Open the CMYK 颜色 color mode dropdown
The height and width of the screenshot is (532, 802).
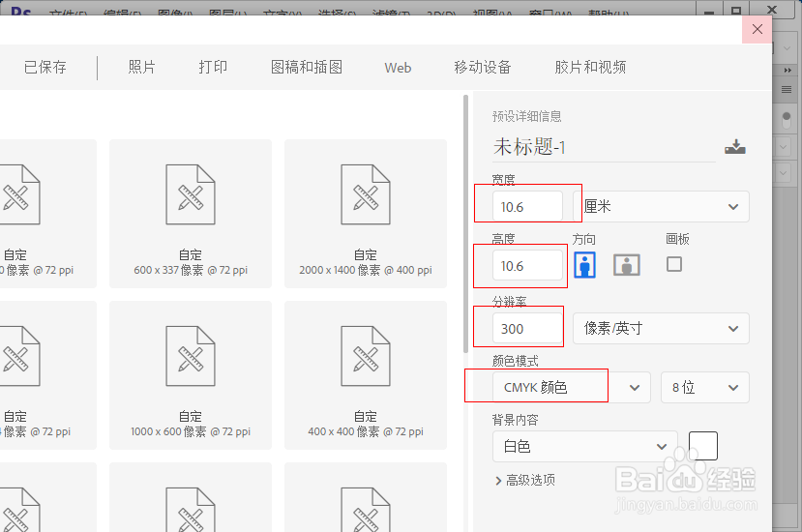[x=572, y=387]
